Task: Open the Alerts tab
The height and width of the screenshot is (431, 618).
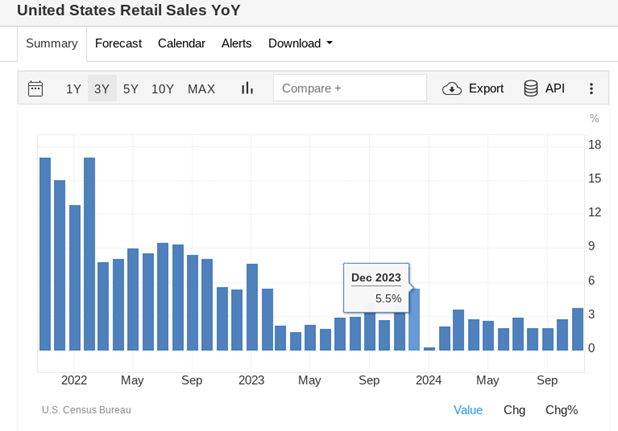Action: (236, 43)
